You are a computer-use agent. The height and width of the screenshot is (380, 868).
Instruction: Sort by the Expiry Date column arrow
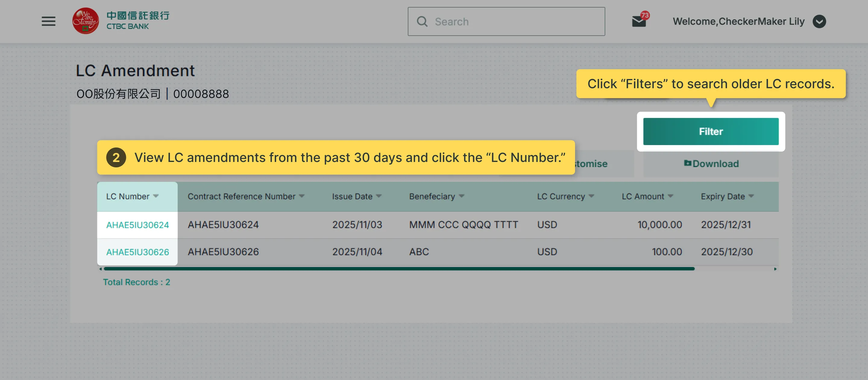[751, 196]
